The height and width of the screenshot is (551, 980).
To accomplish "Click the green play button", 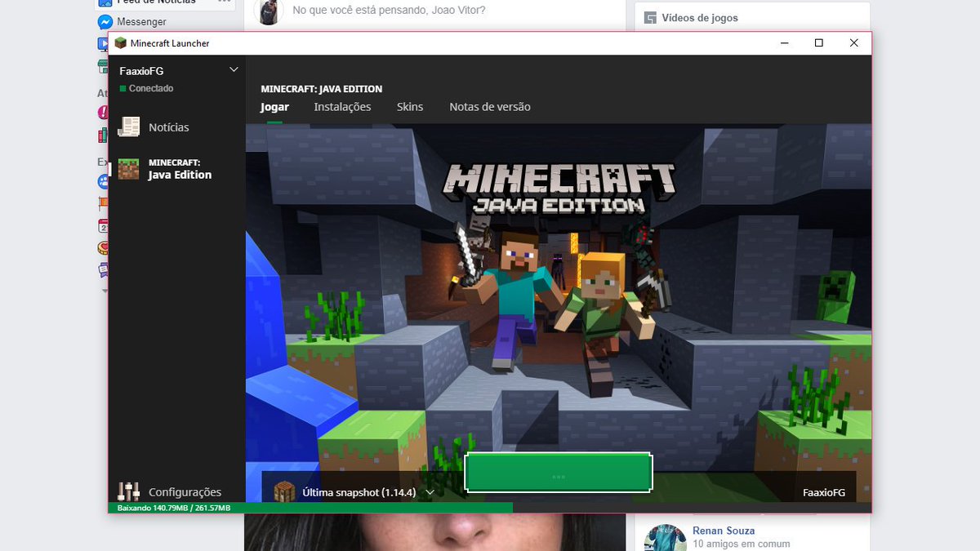I will [x=559, y=473].
